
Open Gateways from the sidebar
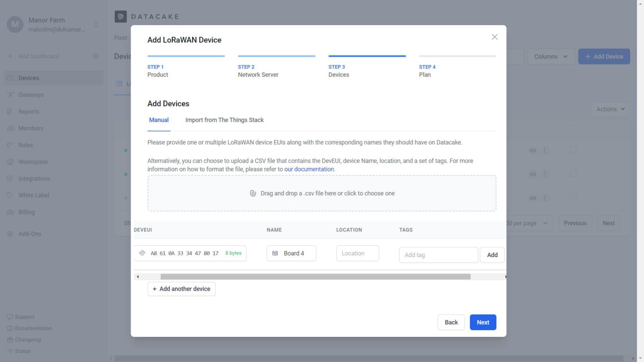click(x=31, y=95)
